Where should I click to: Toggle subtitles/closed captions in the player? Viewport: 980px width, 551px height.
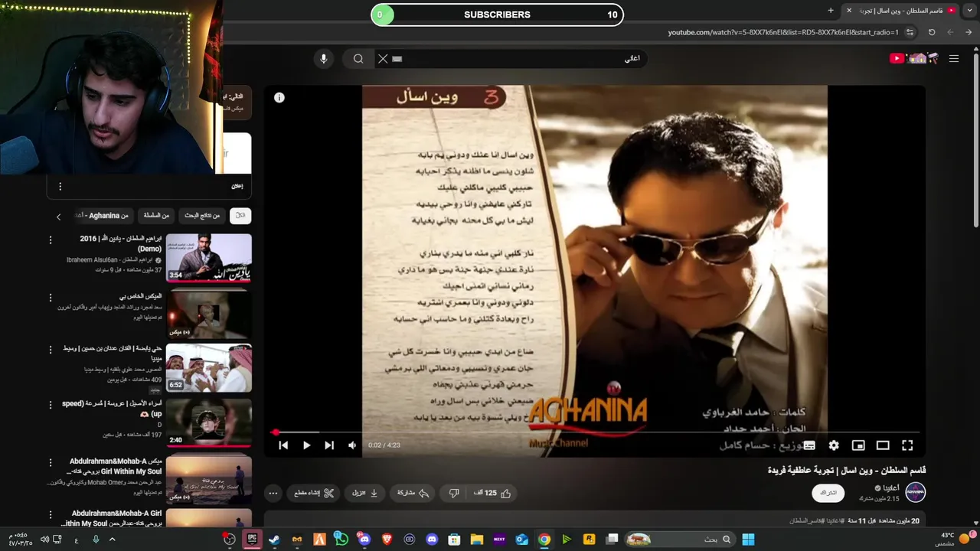coord(809,445)
